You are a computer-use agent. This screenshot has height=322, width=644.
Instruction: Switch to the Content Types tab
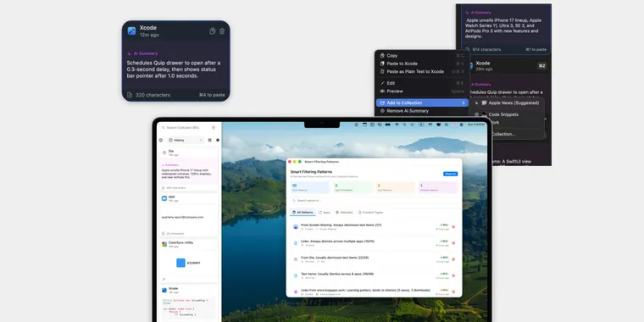coord(370,213)
